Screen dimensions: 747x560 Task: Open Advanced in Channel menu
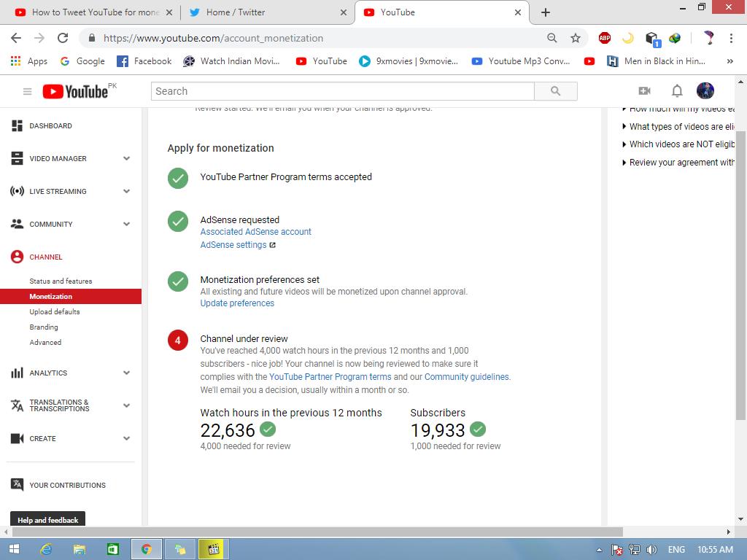(45, 342)
